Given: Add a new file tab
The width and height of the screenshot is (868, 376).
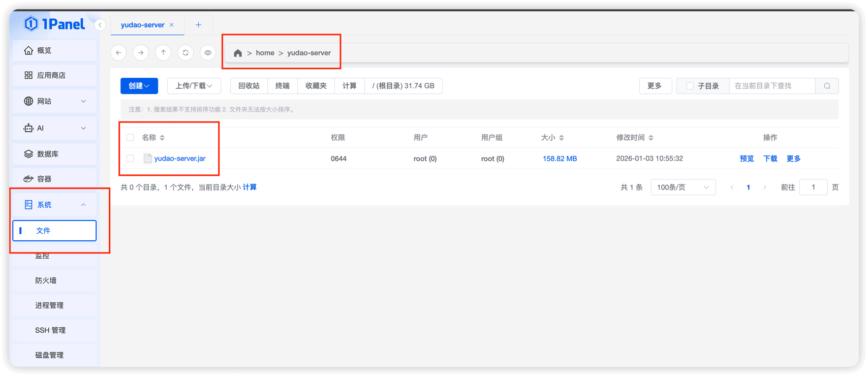Looking at the screenshot, I should 198,25.
